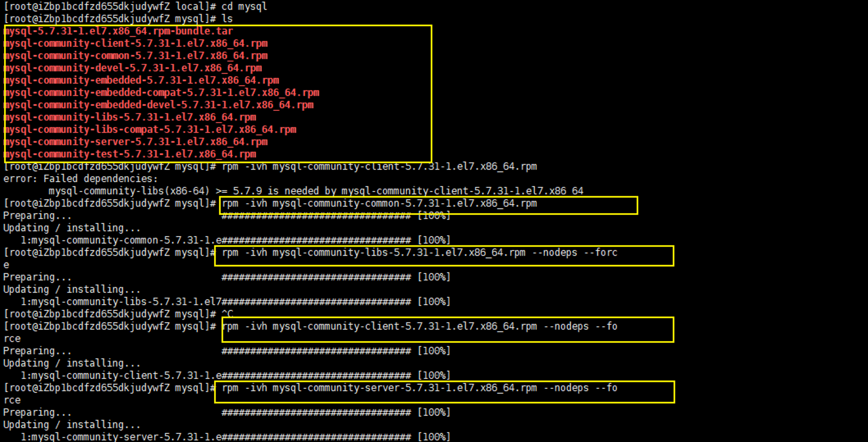Click '1:mysql-community-client-5.7.31-1.e' install progress line
This screenshot has width=868, height=442.
[236, 375]
